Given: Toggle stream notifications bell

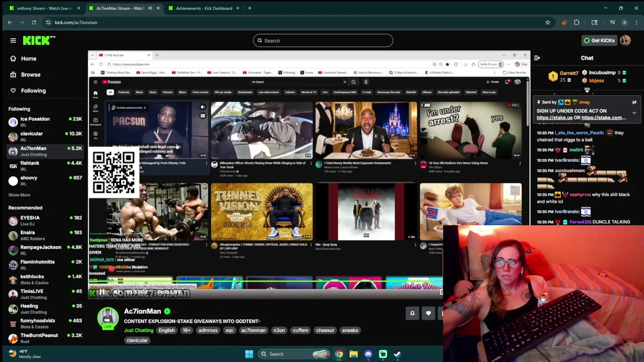Looking at the screenshot, I should pyautogui.click(x=412, y=313).
